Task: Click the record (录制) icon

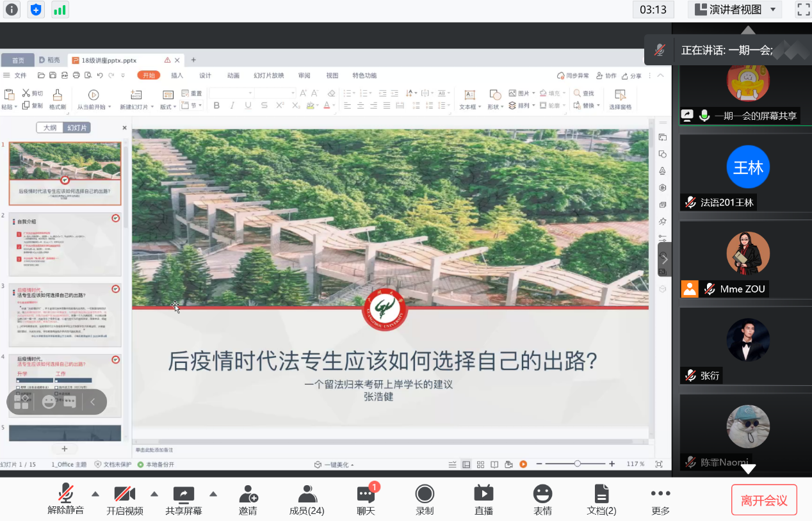Action: [x=425, y=499]
